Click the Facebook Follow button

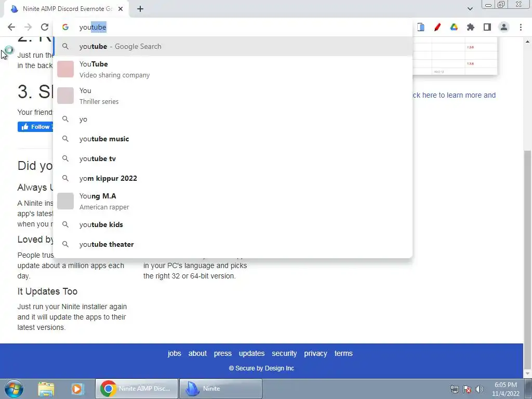coord(36,127)
